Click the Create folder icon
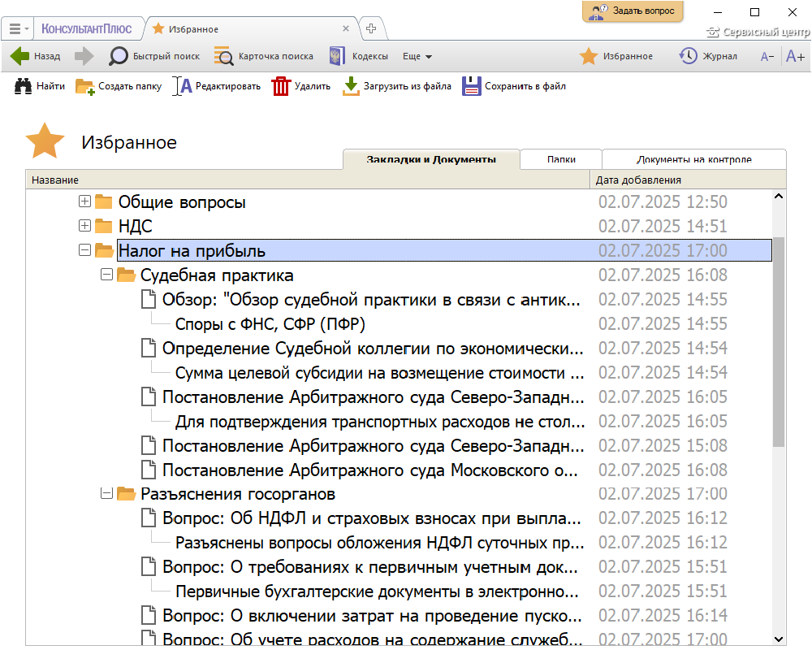 [85, 87]
